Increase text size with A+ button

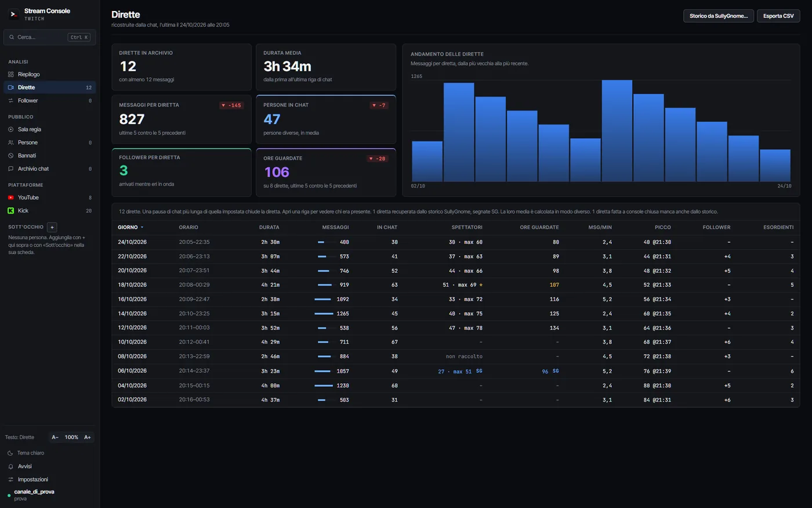coord(88,437)
